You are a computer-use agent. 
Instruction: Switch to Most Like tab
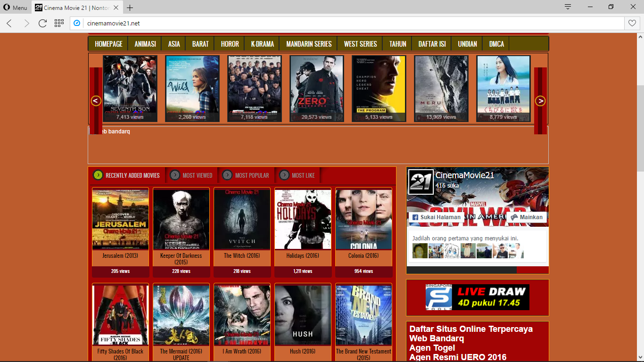297,175
